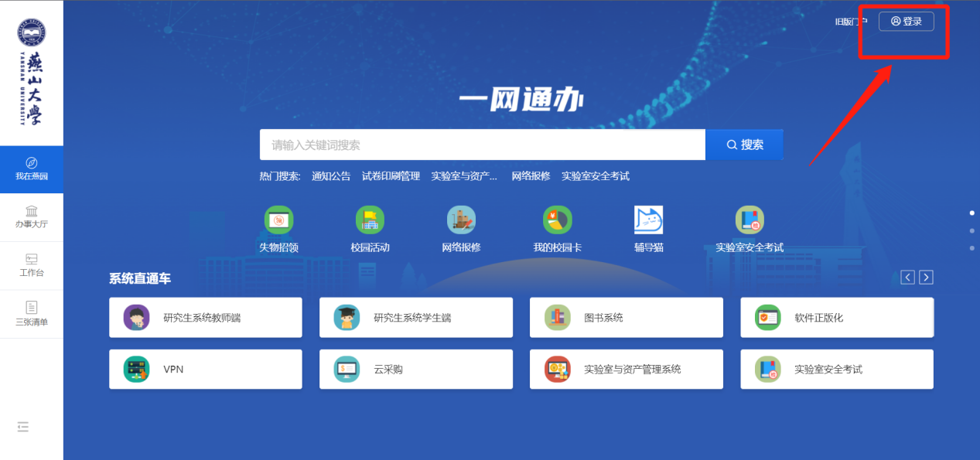Viewport: 980px width, 460px height.
Task: Open the 实验室与资产管理系统 card
Action: click(x=627, y=370)
